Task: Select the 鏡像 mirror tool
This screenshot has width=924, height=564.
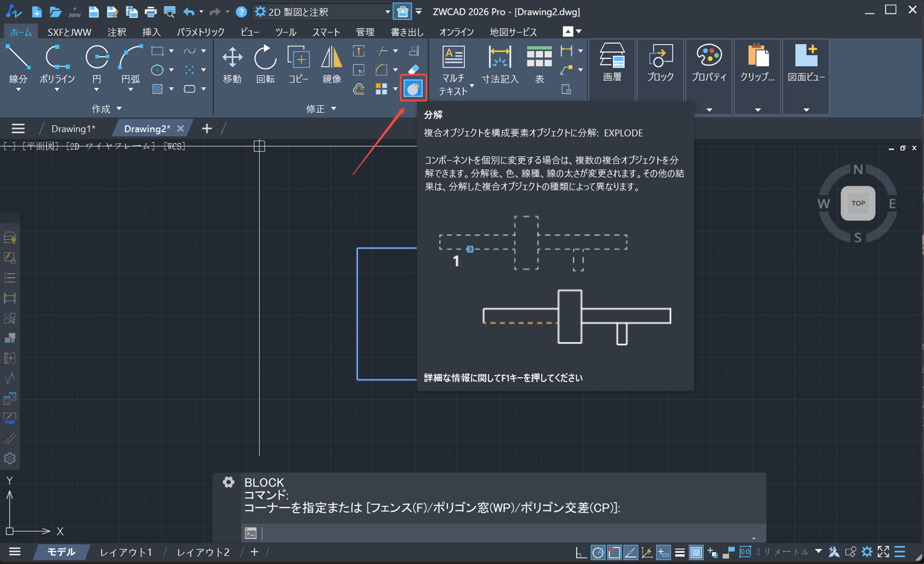Action: tap(331, 59)
